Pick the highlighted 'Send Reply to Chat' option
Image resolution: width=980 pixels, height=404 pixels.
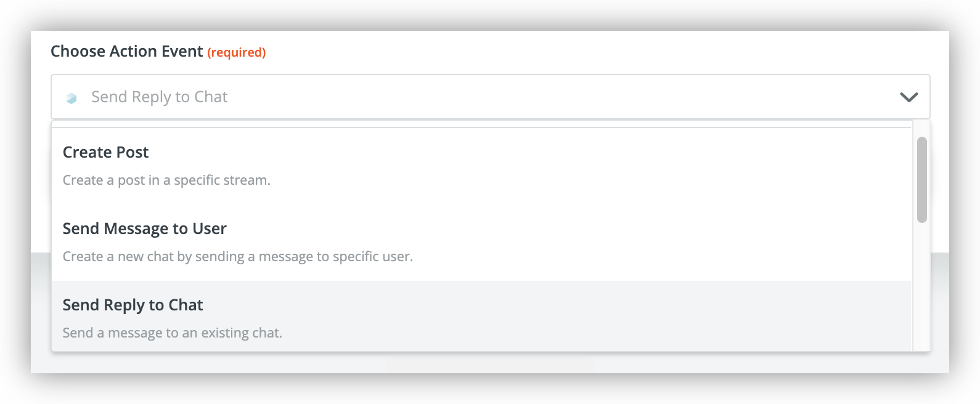coord(481,317)
